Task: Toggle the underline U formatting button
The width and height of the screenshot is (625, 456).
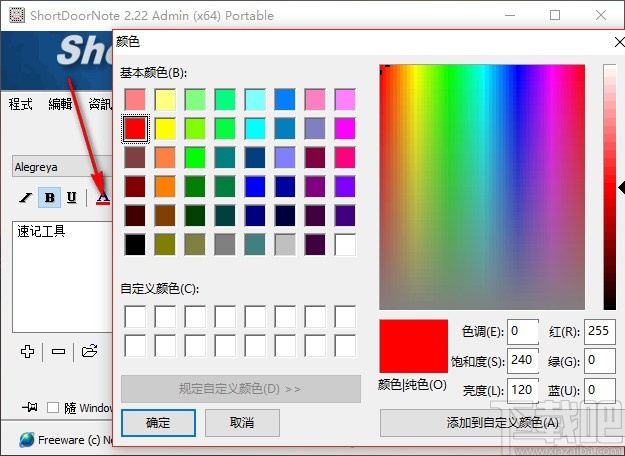Action: (72, 197)
